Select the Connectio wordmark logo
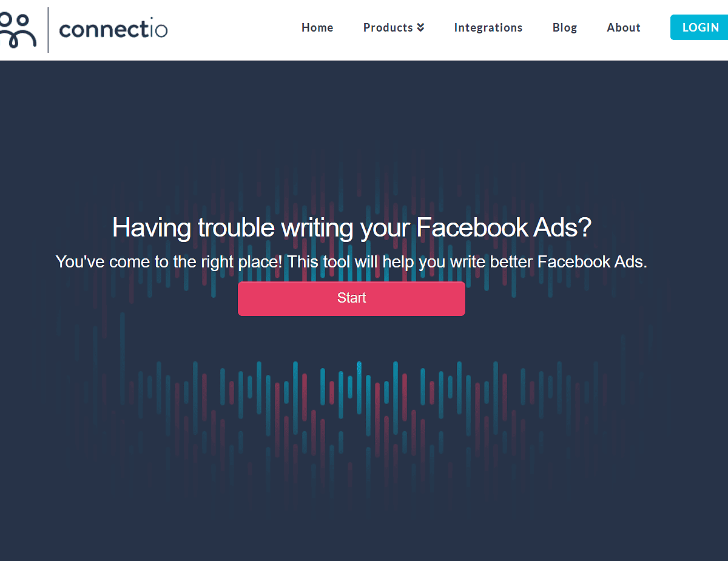Screen dimensions: 728x561 pyautogui.click(x=113, y=29)
